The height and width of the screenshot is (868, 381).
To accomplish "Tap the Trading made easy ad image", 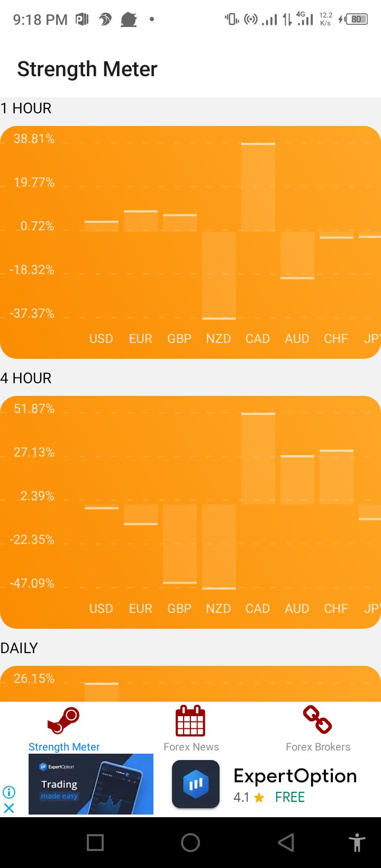I will [91, 784].
